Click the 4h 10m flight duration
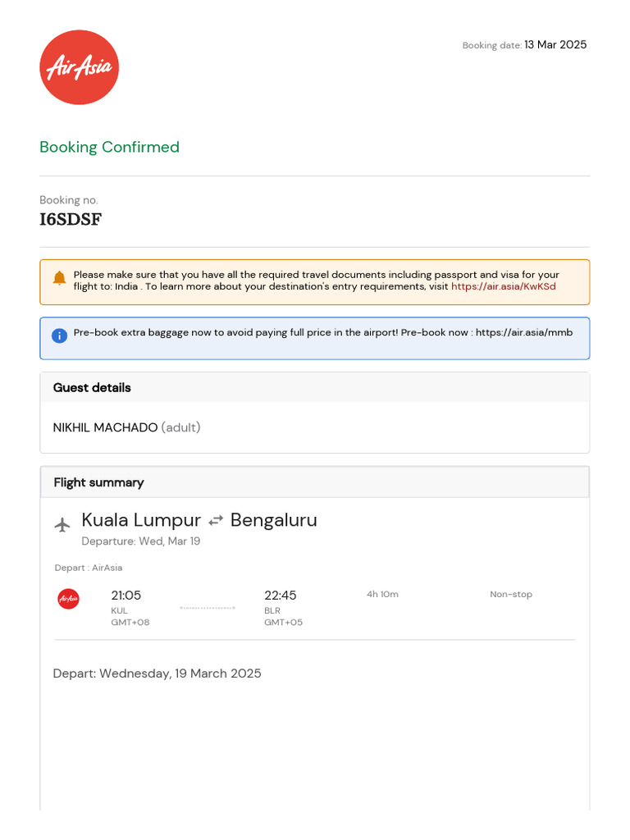 382,595
